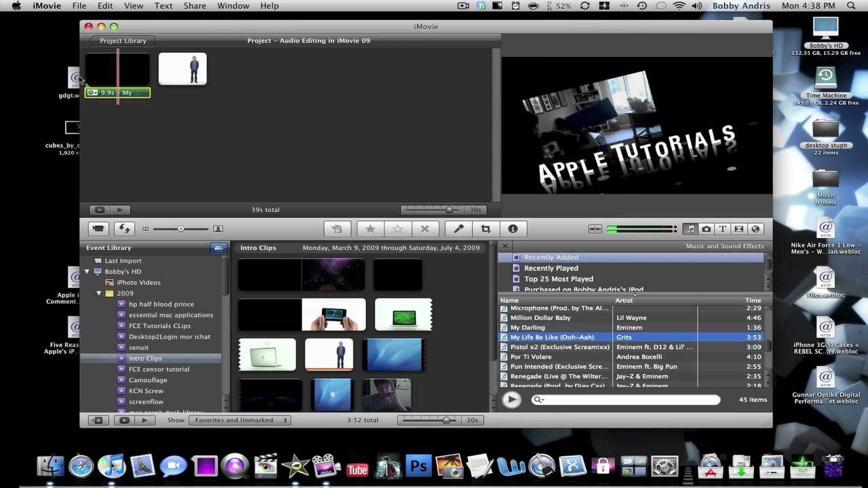Open the Share menu
The height and width of the screenshot is (488, 868).
click(x=195, y=6)
